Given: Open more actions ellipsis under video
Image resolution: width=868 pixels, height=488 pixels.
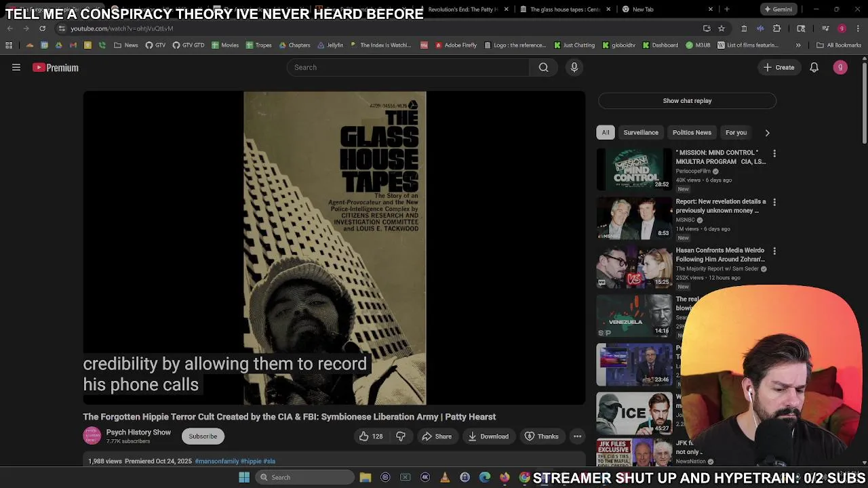Looking at the screenshot, I should point(577,436).
